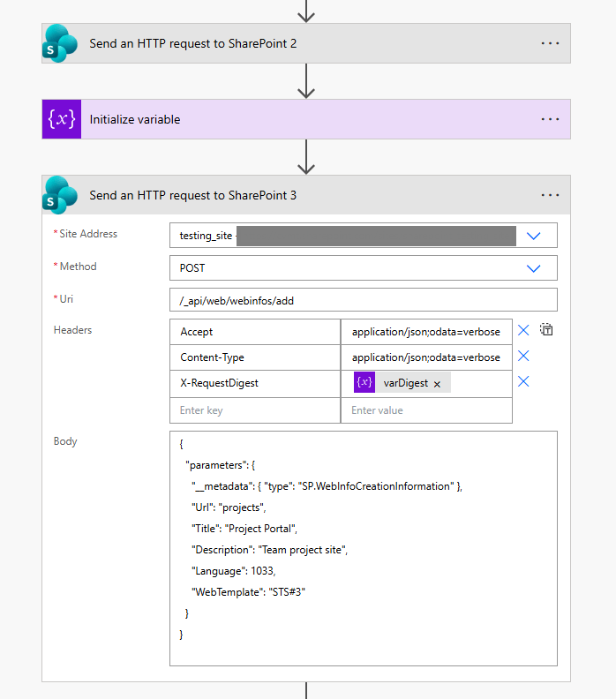Open ellipsis menu for Initialize variable

pyautogui.click(x=550, y=119)
